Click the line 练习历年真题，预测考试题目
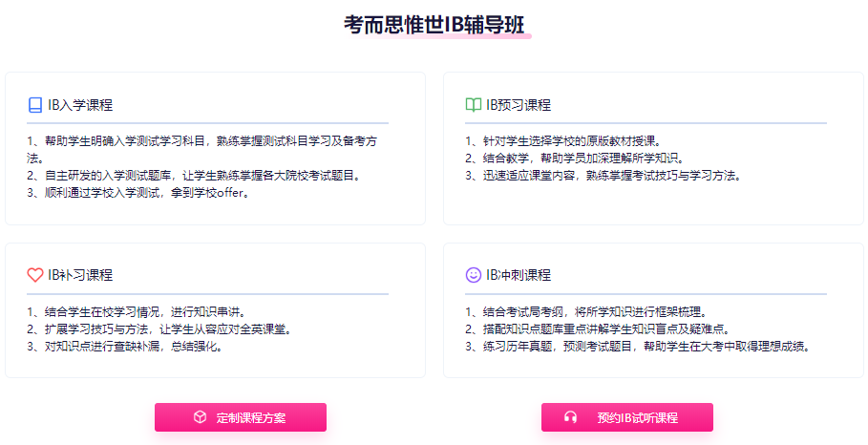This screenshot has width=868, height=445. pos(638,347)
